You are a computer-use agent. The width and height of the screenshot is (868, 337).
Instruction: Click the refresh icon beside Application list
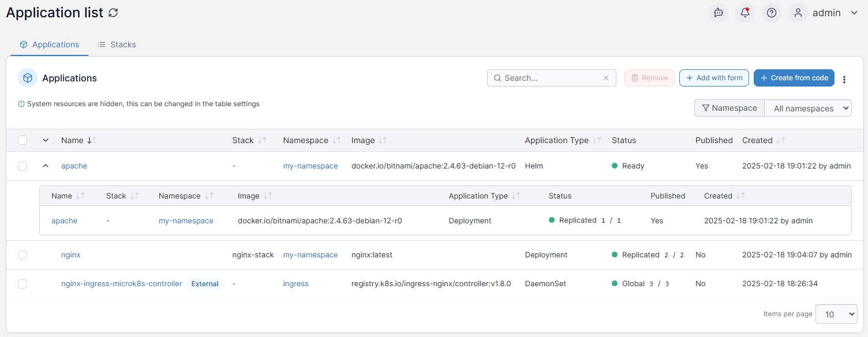click(x=113, y=13)
